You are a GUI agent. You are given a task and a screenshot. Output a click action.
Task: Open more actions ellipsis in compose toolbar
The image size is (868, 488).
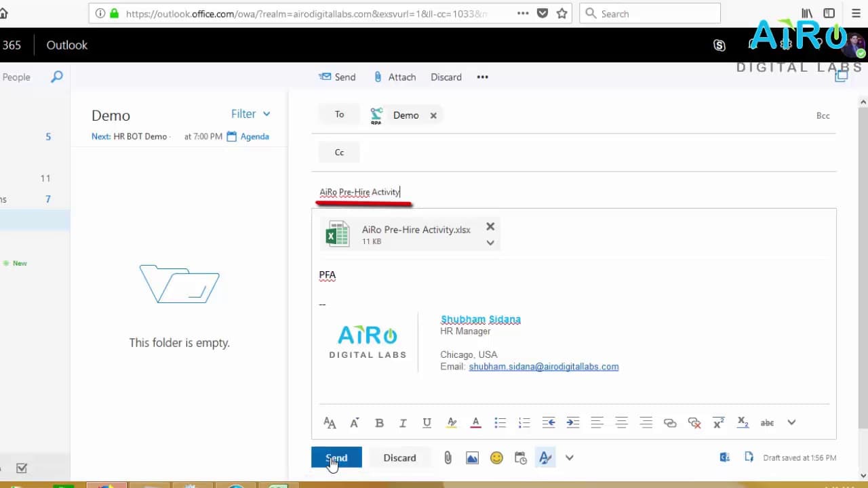(x=482, y=77)
